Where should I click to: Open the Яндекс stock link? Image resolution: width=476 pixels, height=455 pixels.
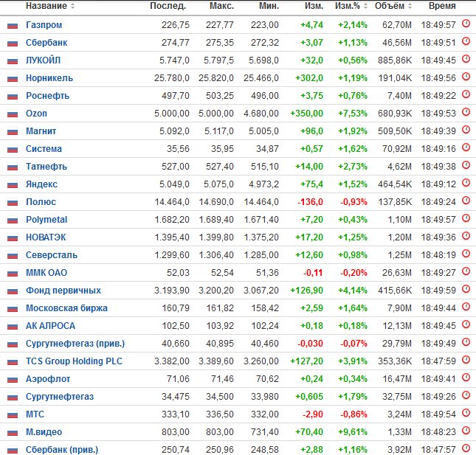(x=41, y=184)
